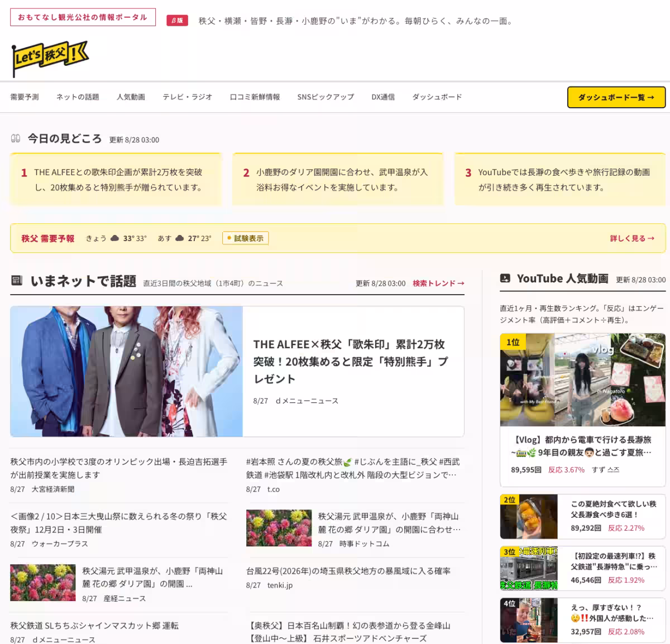Click the すず 스즈 channel name
Viewport: 670px width, 644px height.
pyautogui.click(x=606, y=470)
